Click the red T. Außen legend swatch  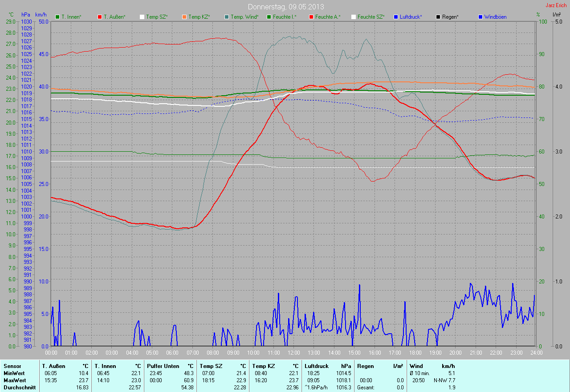pos(100,17)
